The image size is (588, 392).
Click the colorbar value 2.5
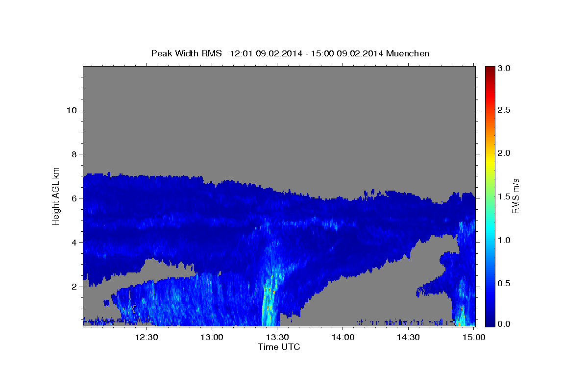click(505, 110)
